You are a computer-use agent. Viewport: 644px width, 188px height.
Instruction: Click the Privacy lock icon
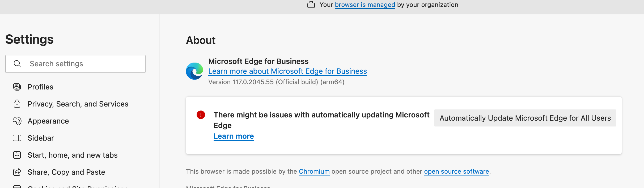coord(17,104)
